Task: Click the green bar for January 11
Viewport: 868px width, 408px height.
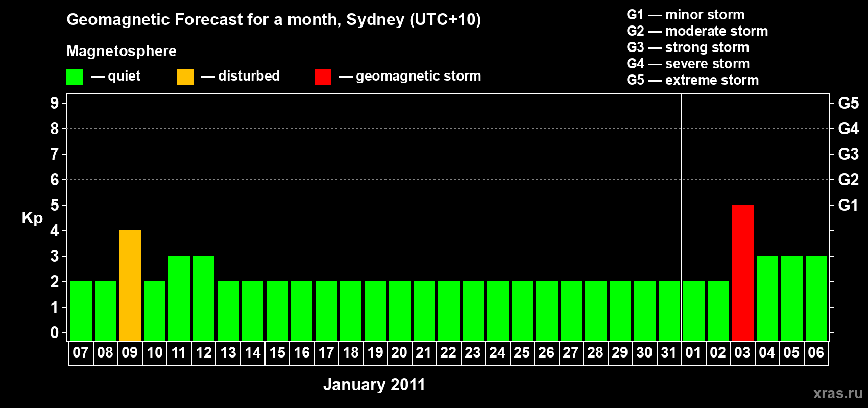Action: coord(179,298)
